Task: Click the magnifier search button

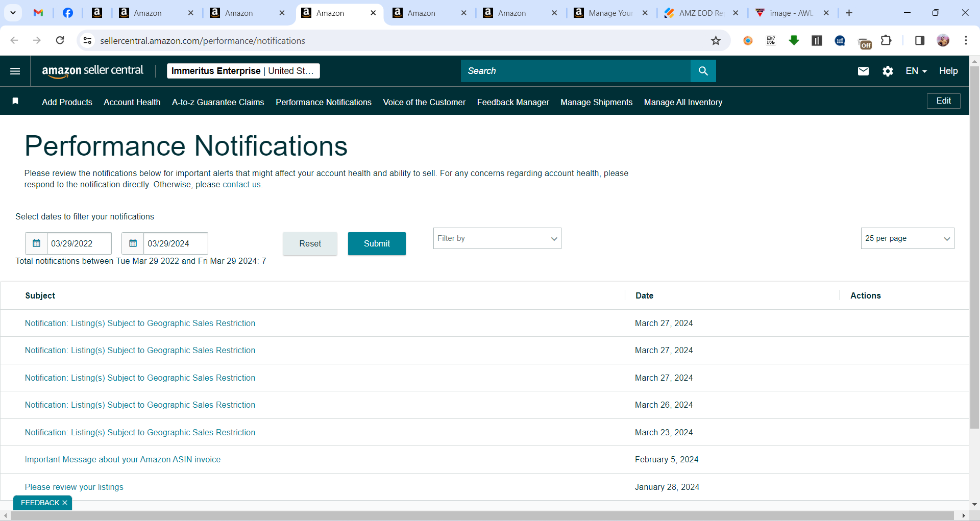Action: pos(703,71)
